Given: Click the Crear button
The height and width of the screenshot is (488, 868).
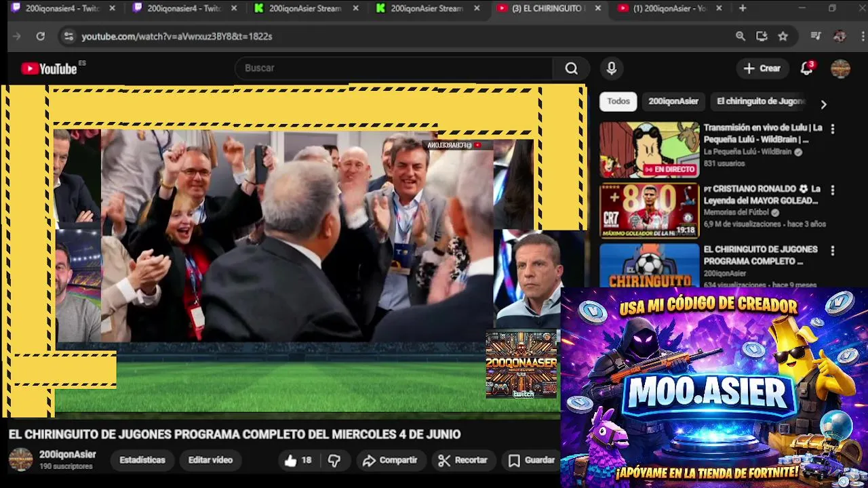Looking at the screenshot, I should click(762, 68).
